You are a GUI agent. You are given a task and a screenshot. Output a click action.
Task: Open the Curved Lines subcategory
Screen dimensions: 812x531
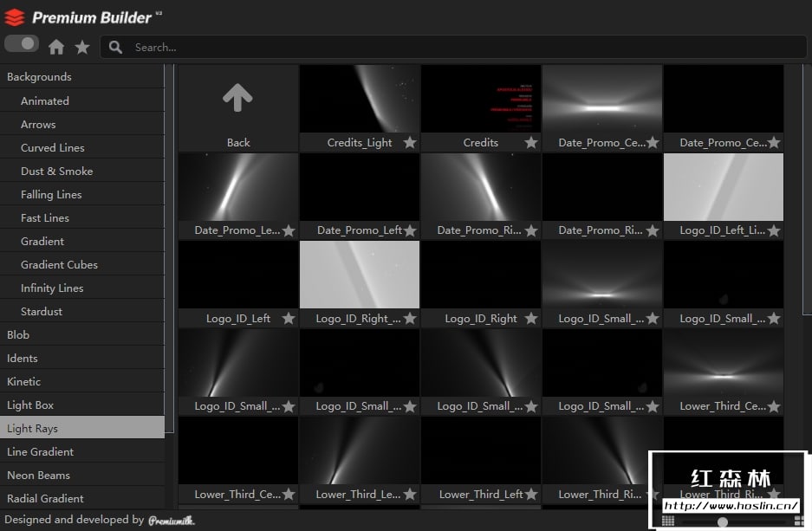82,147
